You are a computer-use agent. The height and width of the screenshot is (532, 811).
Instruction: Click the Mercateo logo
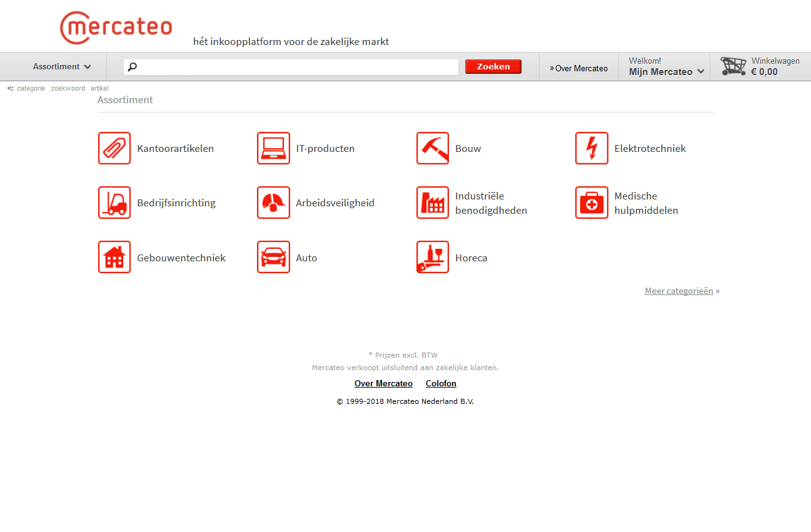pos(116,28)
